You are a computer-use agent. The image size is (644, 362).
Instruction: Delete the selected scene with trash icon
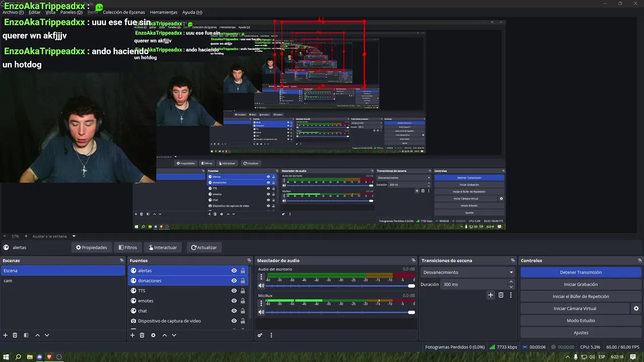point(15,335)
